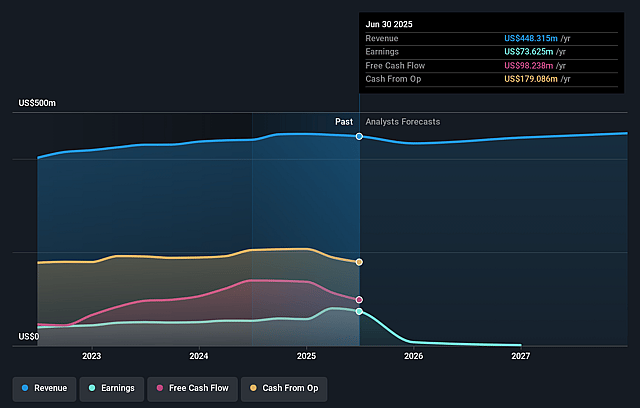Click the pink Free Cash Flow data point
Viewport: 640px width, 408px height.
pos(359,299)
